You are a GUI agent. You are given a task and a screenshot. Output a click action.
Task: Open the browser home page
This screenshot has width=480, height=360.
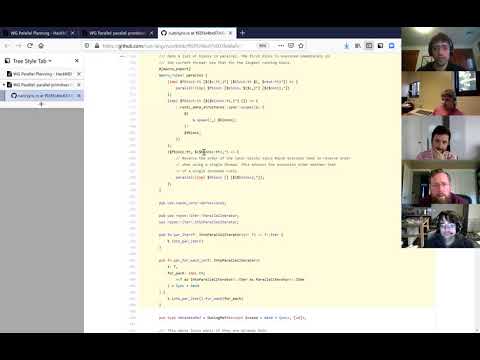pyautogui.click(x=41, y=46)
